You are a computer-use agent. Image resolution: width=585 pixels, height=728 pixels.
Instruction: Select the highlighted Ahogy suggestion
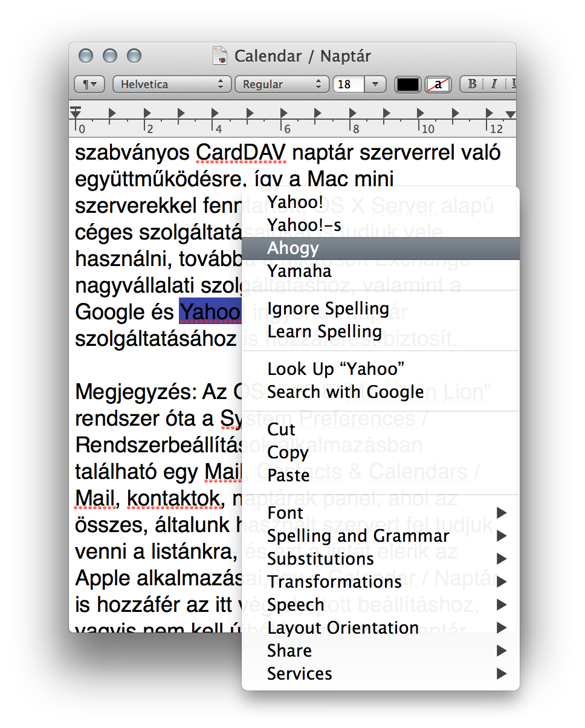(x=380, y=248)
